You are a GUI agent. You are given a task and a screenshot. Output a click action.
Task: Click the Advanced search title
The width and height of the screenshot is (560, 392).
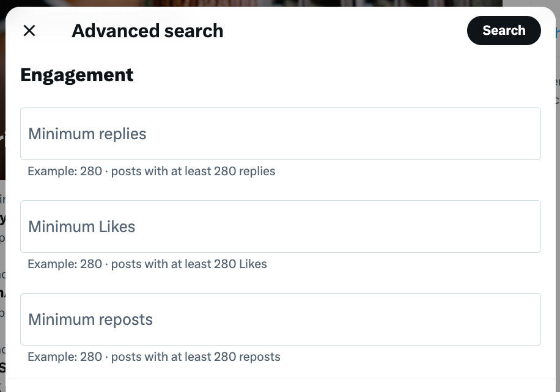pyautogui.click(x=147, y=31)
